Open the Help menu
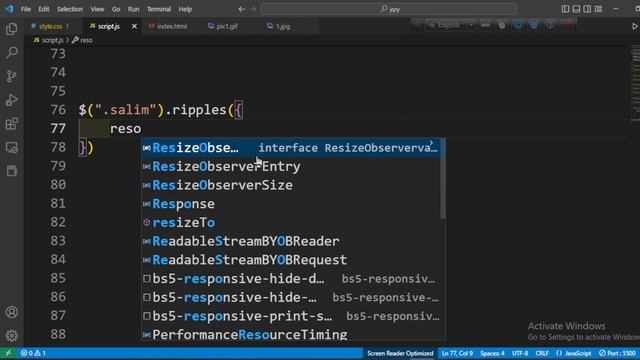The height and width of the screenshot is (360, 640). pos(185,9)
